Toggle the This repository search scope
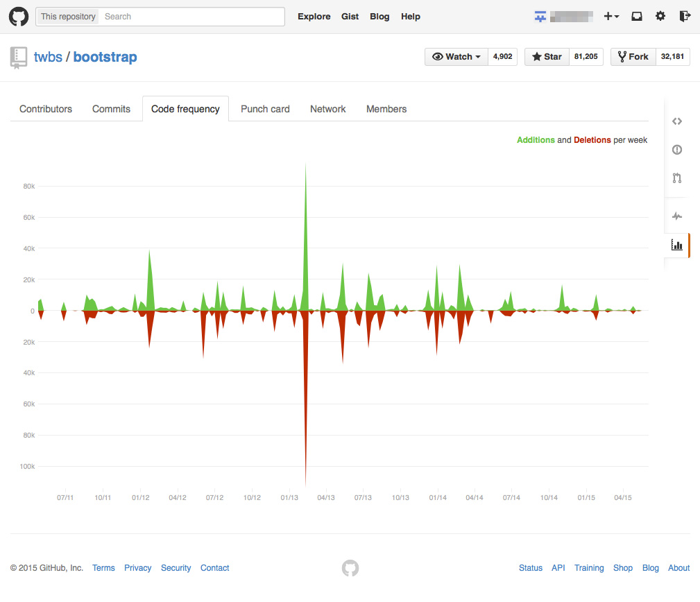 point(67,16)
